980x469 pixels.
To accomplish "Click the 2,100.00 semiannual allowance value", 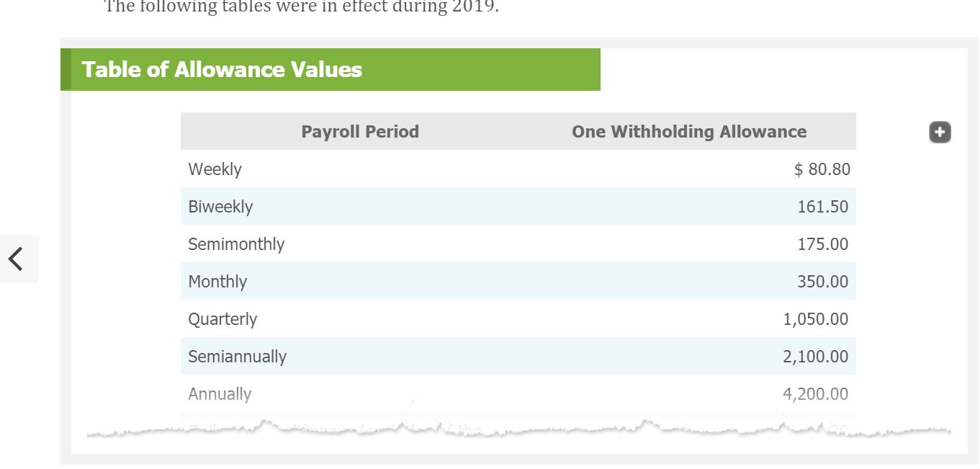I will coord(816,357).
